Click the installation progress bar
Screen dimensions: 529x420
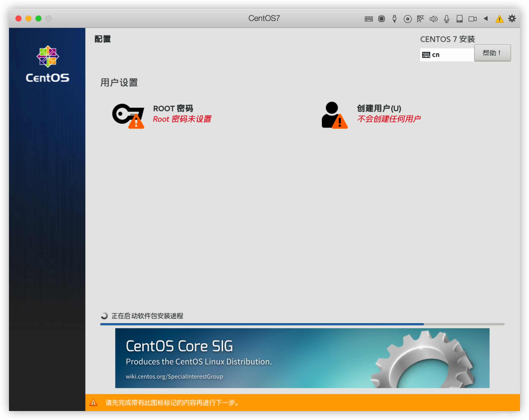click(x=302, y=324)
